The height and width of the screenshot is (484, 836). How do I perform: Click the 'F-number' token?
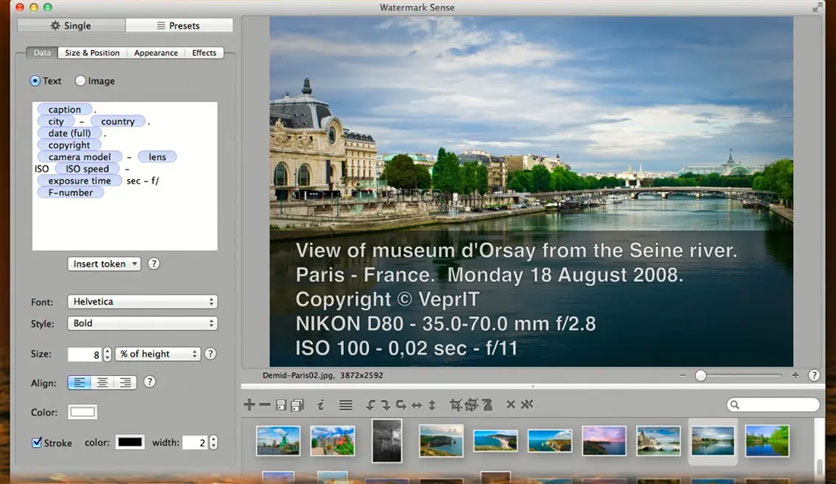(70, 192)
